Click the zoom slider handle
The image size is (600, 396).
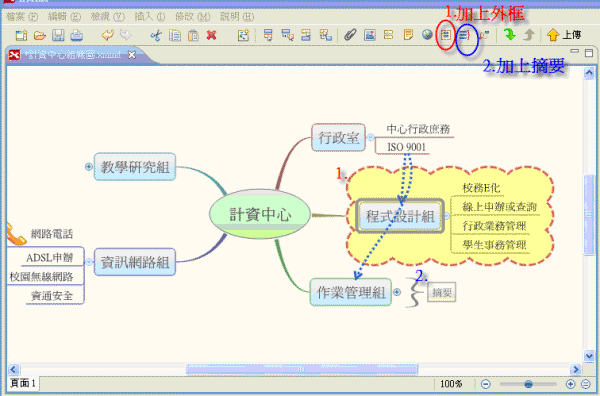pos(528,384)
